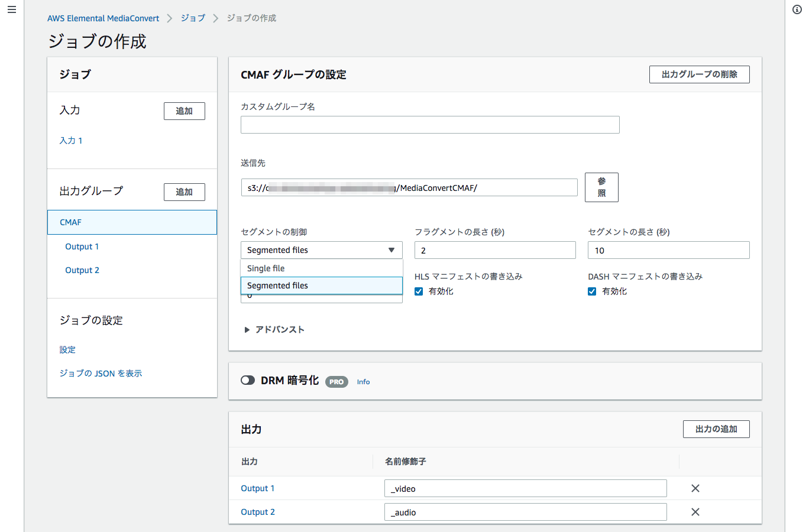809x532 pixels.
Task: Open the navigation hamburger menu
Action: coord(12,9)
